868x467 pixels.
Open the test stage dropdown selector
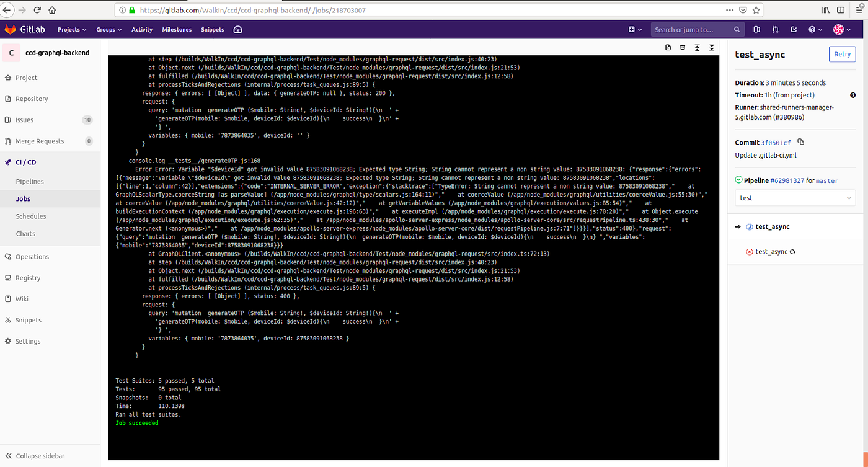tap(795, 197)
